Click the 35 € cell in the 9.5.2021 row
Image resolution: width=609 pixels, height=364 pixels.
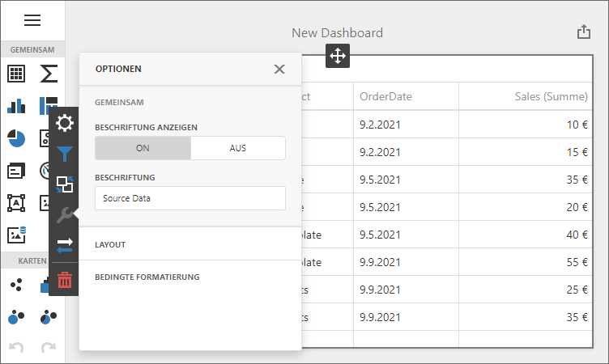point(525,180)
